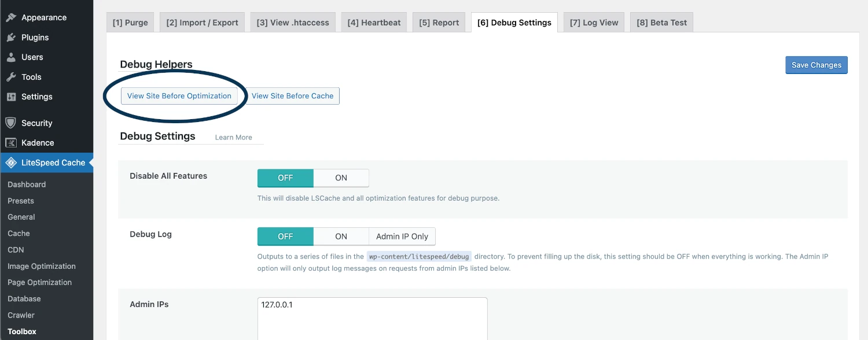Click the Settings sliders icon
The height and width of the screenshot is (340, 868).
[11, 97]
